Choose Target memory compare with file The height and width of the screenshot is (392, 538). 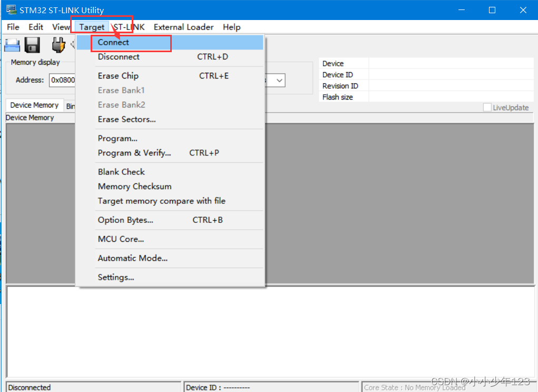(170, 201)
